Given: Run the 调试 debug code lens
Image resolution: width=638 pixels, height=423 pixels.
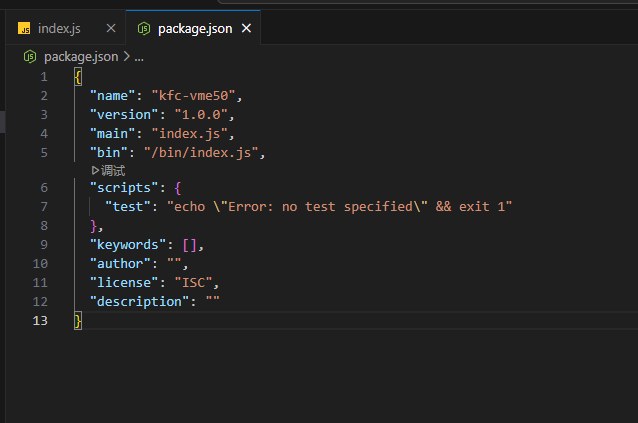Looking at the screenshot, I should click(113, 171).
